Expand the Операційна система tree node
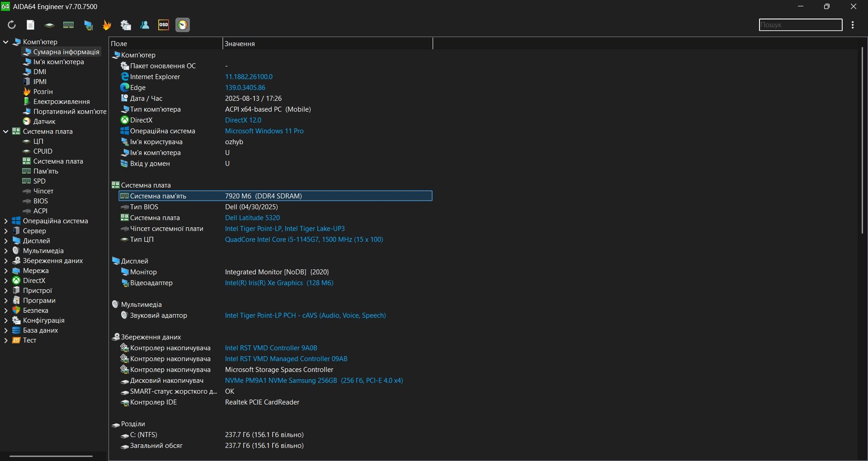Image resolution: width=868 pixels, height=461 pixels. 6,221
